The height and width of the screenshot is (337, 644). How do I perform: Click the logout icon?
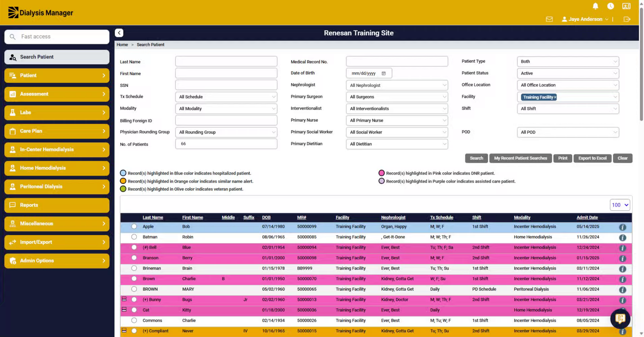[627, 19]
